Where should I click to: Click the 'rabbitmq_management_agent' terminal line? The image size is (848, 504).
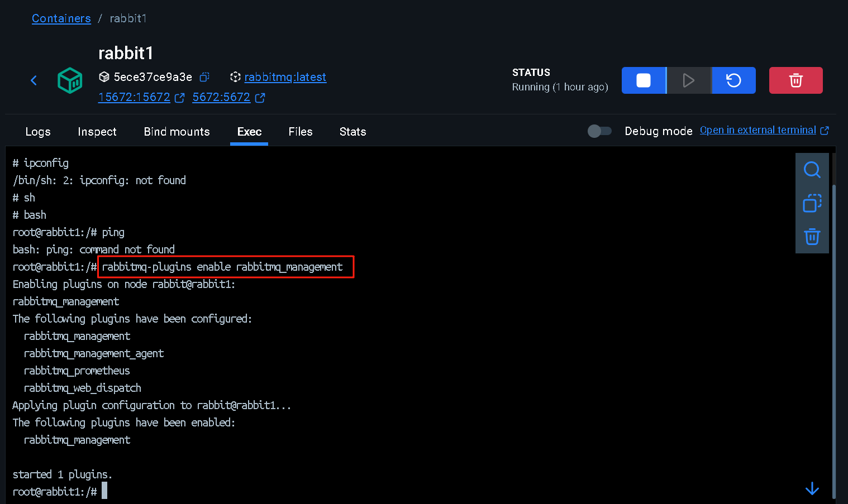click(94, 353)
